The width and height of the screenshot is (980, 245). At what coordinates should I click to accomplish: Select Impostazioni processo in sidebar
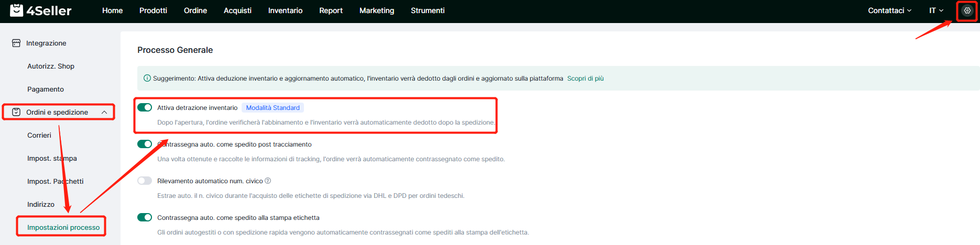pyautogui.click(x=63, y=227)
